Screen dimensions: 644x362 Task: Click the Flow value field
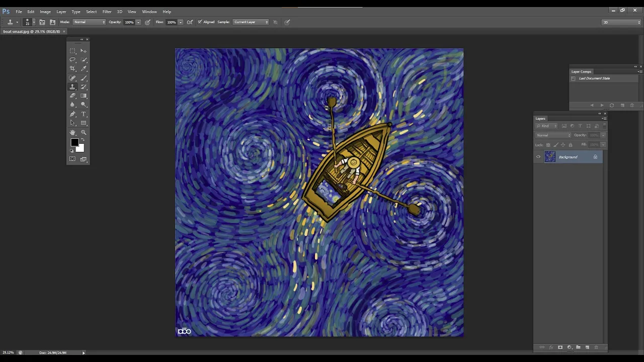click(x=172, y=22)
